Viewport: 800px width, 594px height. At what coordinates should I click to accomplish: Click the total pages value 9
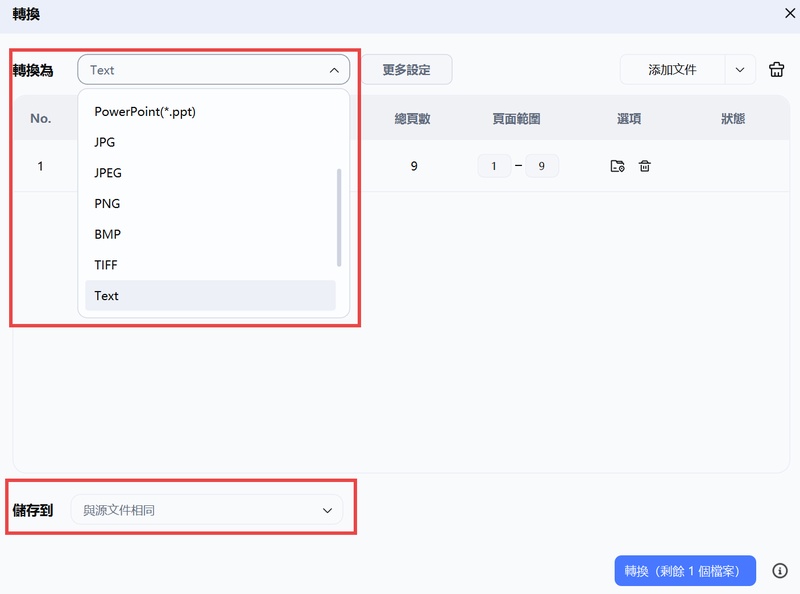[x=414, y=166]
